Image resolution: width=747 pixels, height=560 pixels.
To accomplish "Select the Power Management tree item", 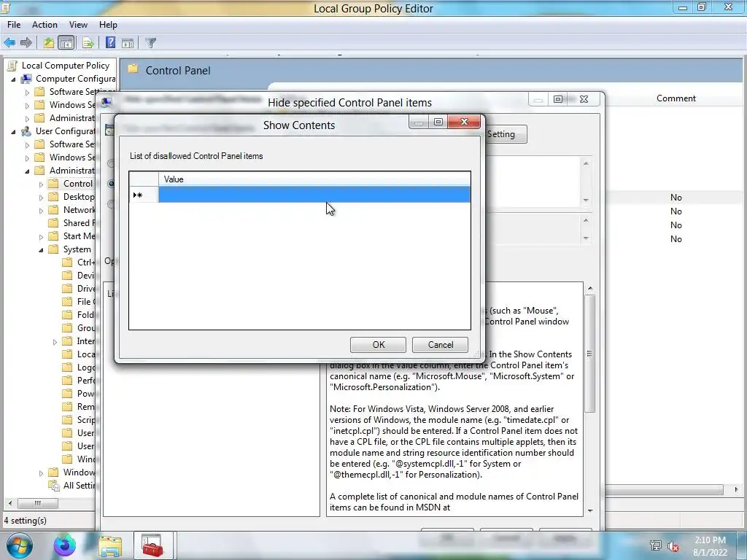I will click(x=86, y=393).
